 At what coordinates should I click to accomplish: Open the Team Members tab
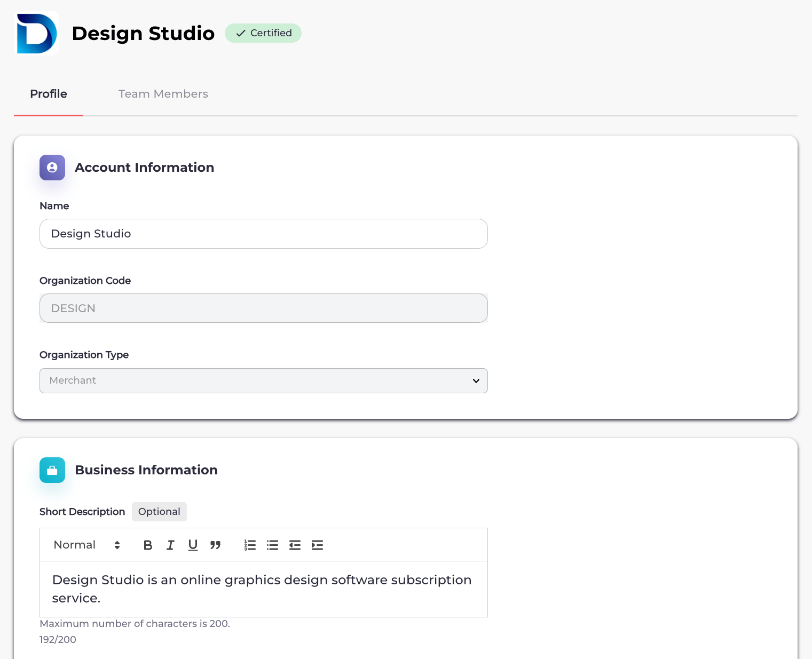click(163, 94)
